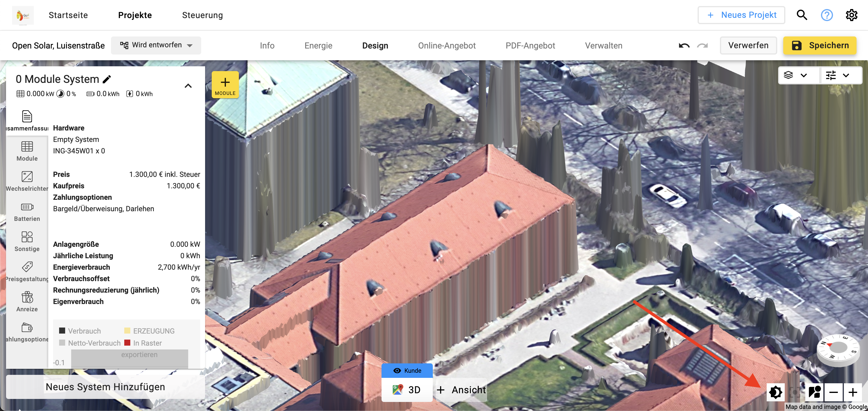This screenshot has width=868, height=411.
Task: Switch to the Online-Angebot tab
Action: tap(447, 45)
